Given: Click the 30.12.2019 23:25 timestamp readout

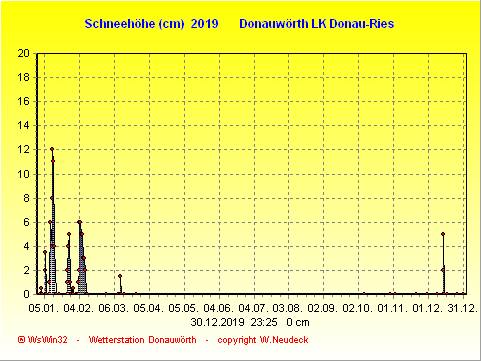Looking at the screenshot, I should pyautogui.click(x=234, y=322).
